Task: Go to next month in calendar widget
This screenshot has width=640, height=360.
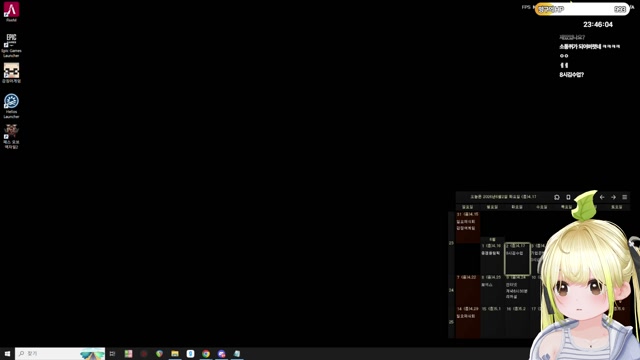Action: pyautogui.click(x=613, y=197)
